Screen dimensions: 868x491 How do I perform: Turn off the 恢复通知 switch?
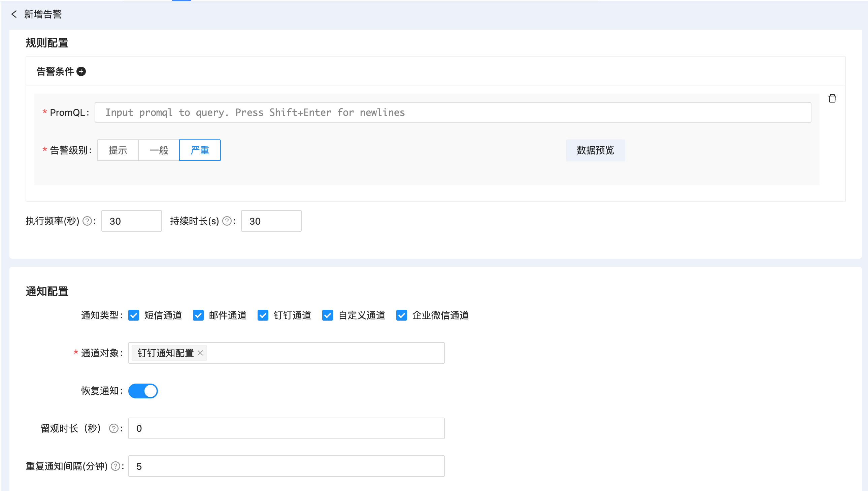[x=143, y=391]
